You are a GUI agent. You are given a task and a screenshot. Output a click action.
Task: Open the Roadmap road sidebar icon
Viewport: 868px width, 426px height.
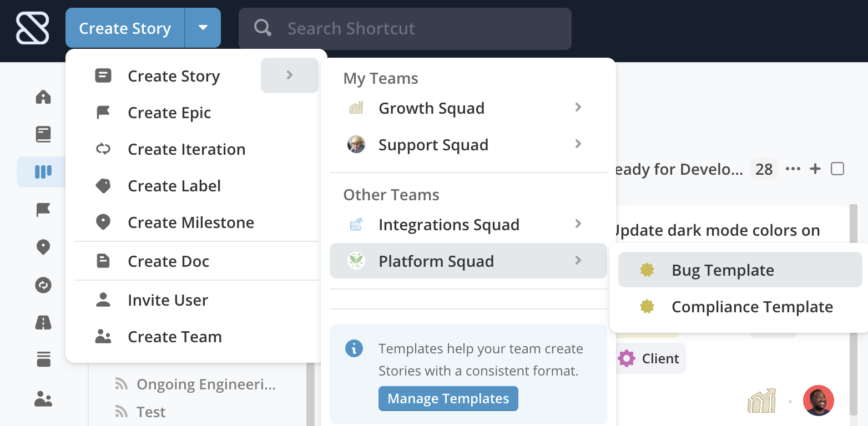[43, 322]
